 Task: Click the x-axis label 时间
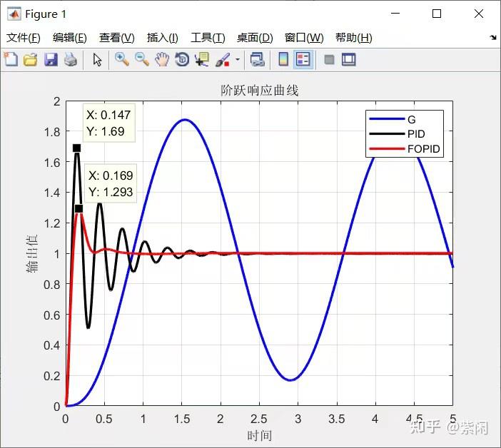point(260,436)
